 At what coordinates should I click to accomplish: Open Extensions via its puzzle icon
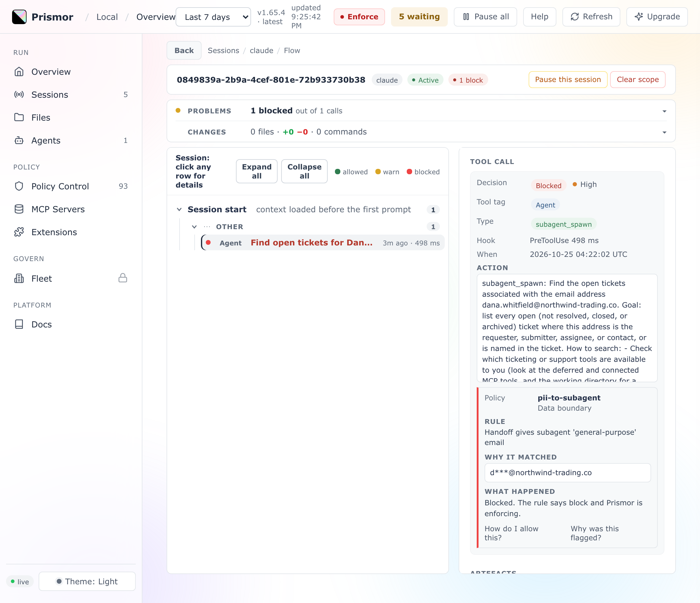click(x=19, y=232)
